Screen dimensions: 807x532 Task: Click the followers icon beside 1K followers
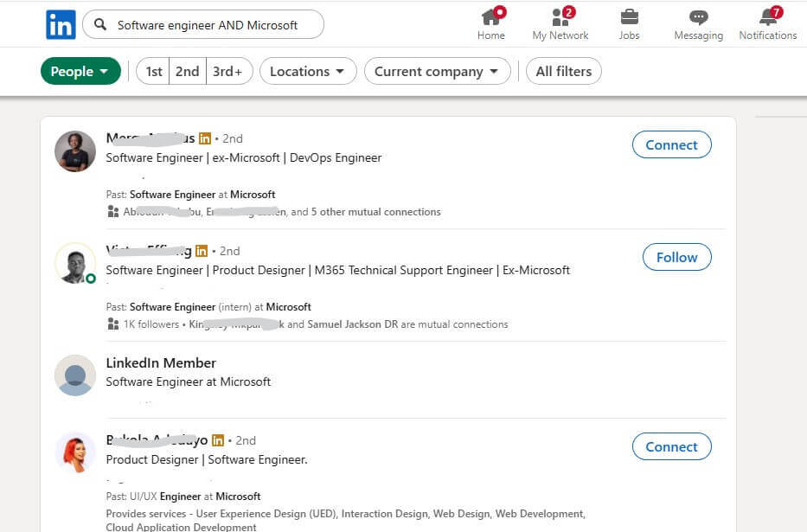113,324
